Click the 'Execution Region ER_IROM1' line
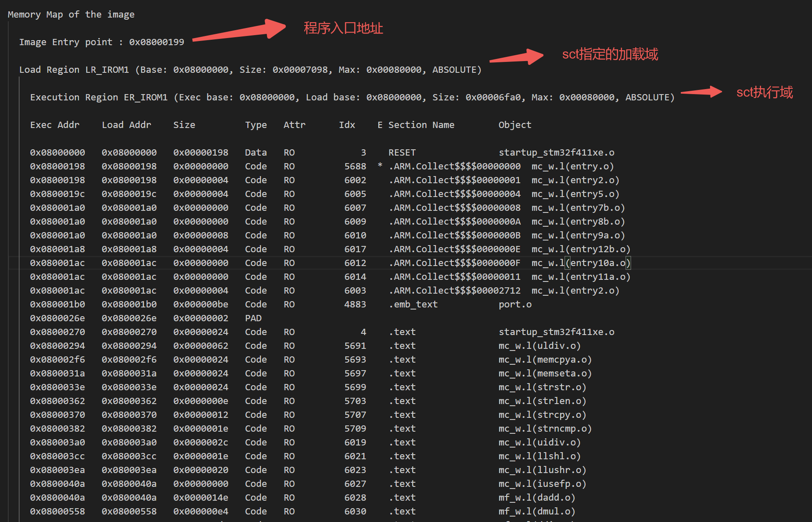This screenshot has height=522, width=812. coord(352,97)
